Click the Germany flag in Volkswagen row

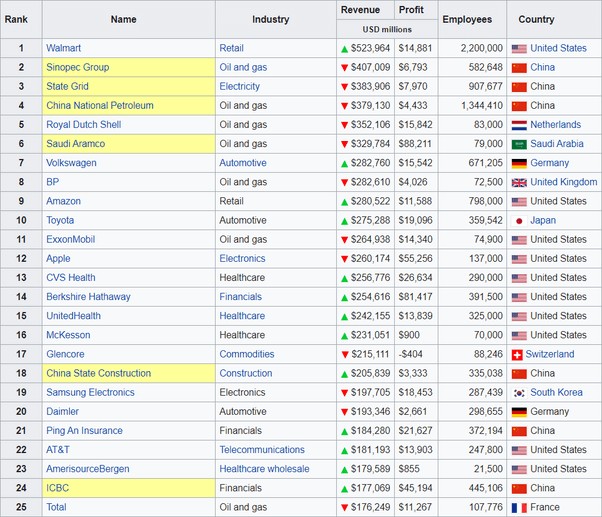coord(519,164)
